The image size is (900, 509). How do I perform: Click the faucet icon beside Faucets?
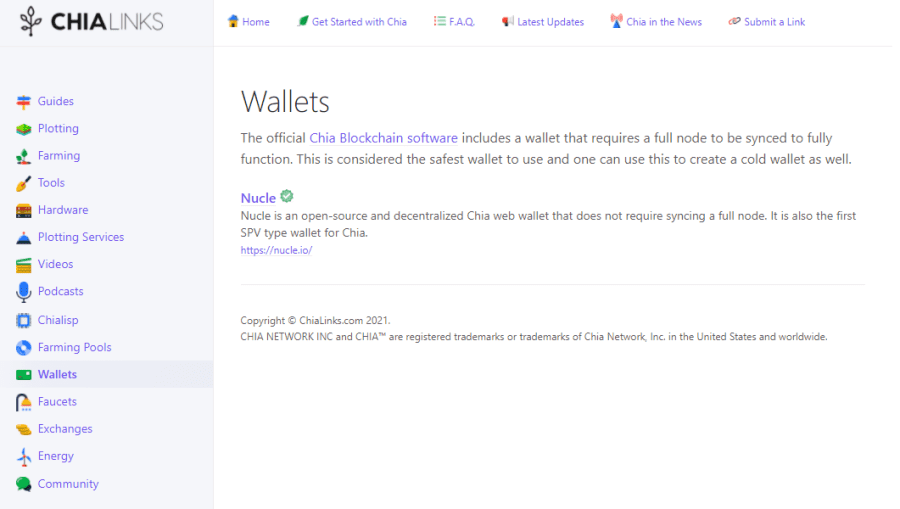click(x=24, y=402)
